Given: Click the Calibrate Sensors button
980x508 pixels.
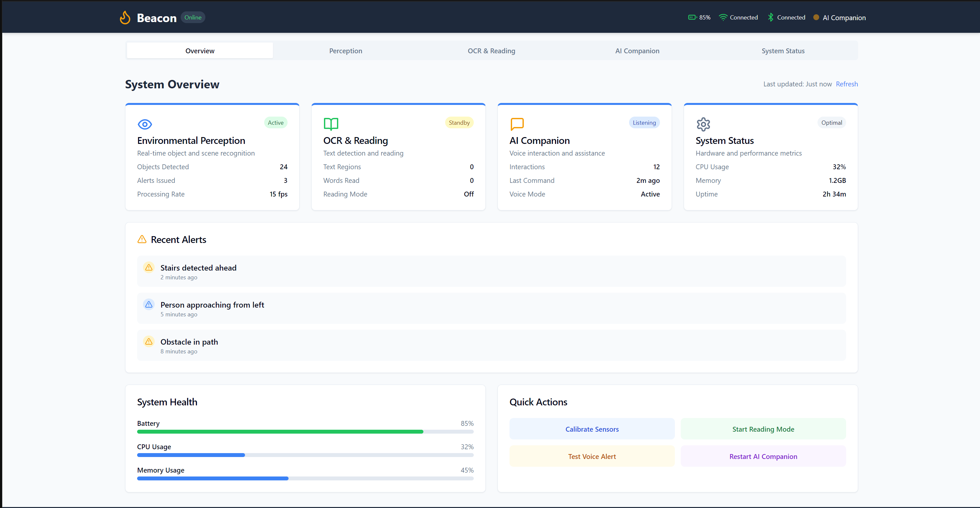Looking at the screenshot, I should (x=592, y=429).
